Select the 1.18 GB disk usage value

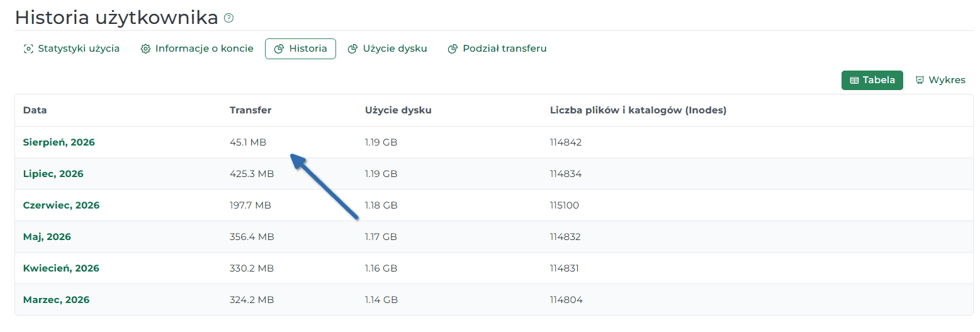coord(381,205)
